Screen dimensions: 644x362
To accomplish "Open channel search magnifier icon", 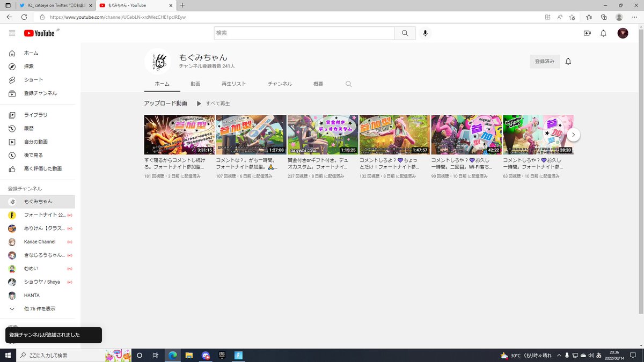I will point(349,84).
